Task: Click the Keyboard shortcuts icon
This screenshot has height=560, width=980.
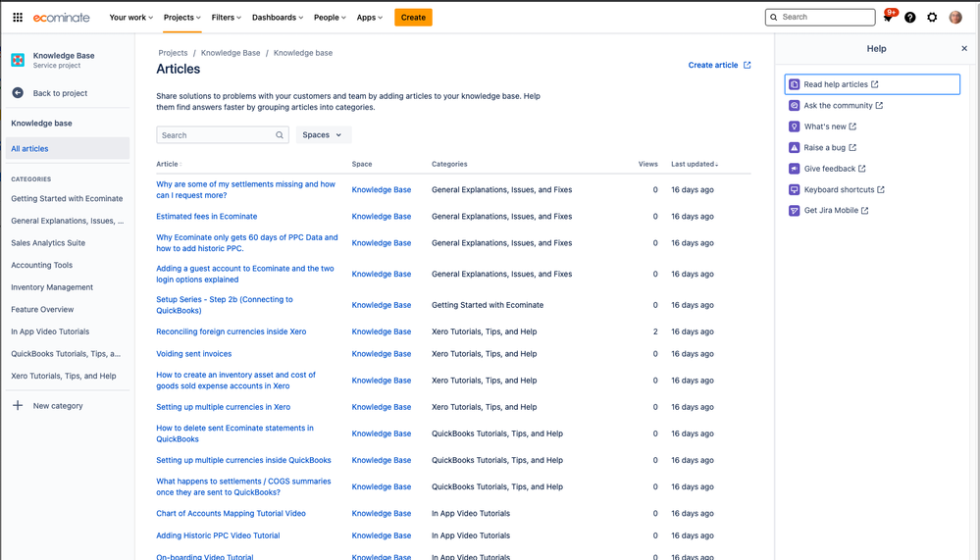Action: click(794, 189)
